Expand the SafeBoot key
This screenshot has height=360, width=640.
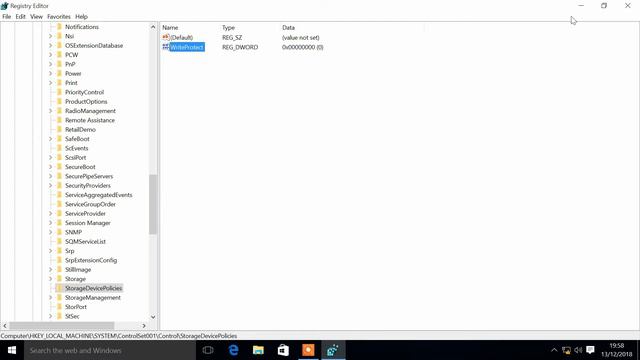pos(51,139)
